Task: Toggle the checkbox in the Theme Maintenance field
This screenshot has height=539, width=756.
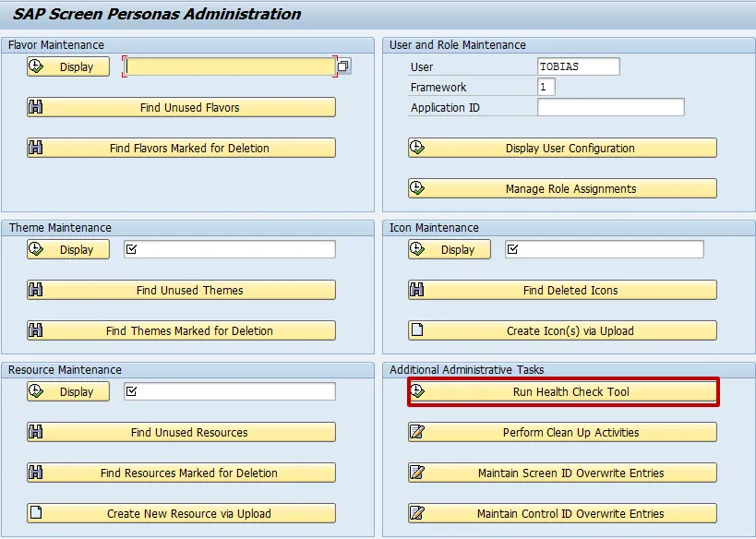Action: point(131,249)
